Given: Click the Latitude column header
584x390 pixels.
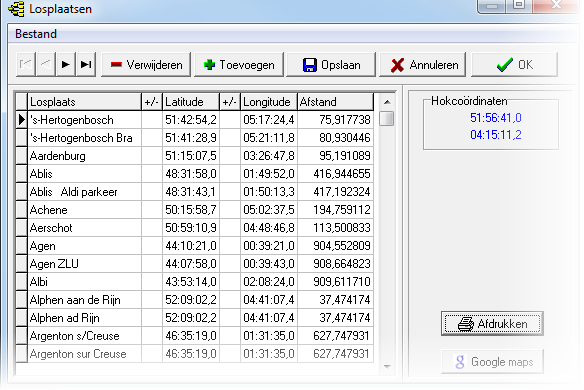Looking at the screenshot, I should point(191,102).
